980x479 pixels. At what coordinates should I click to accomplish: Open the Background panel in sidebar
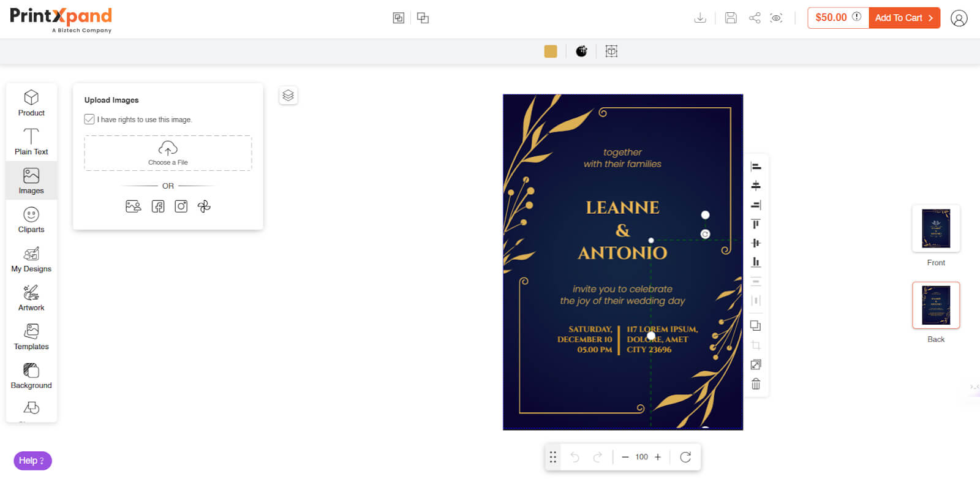[31, 375]
